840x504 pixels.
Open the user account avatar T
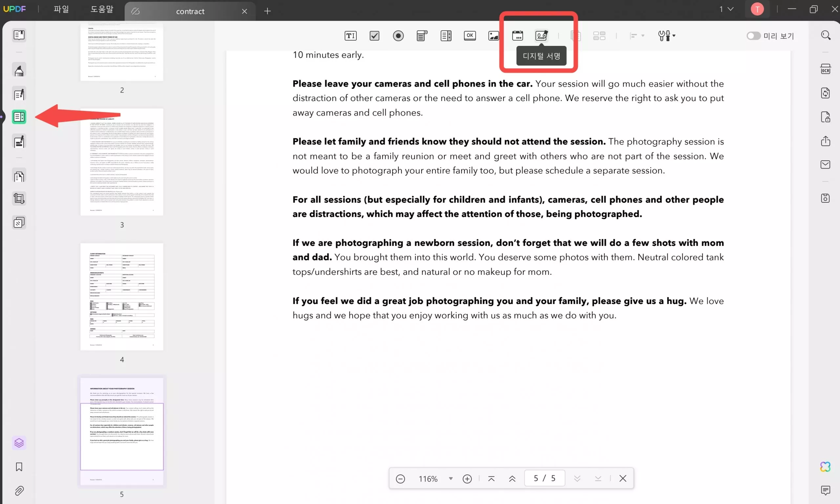tap(757, 9)
